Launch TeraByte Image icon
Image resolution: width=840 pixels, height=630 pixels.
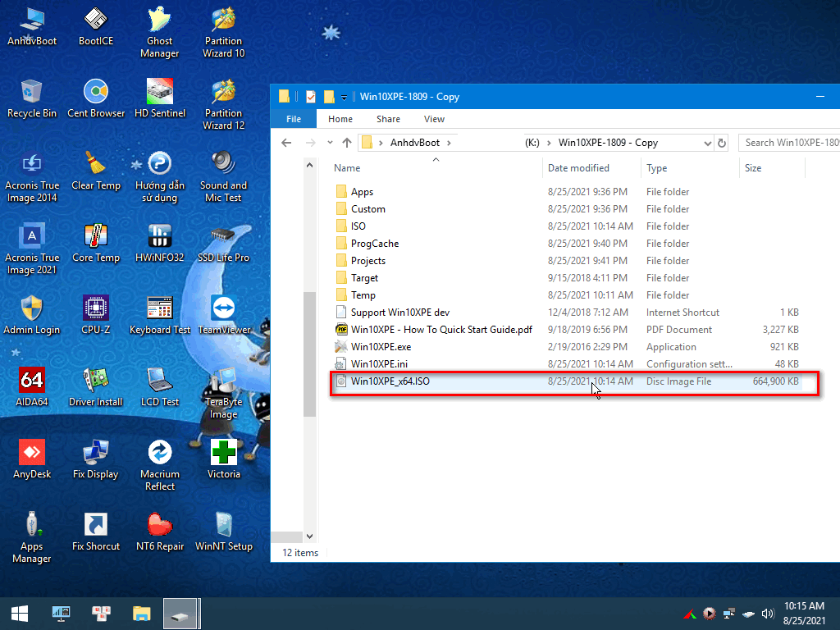point(223,394)
